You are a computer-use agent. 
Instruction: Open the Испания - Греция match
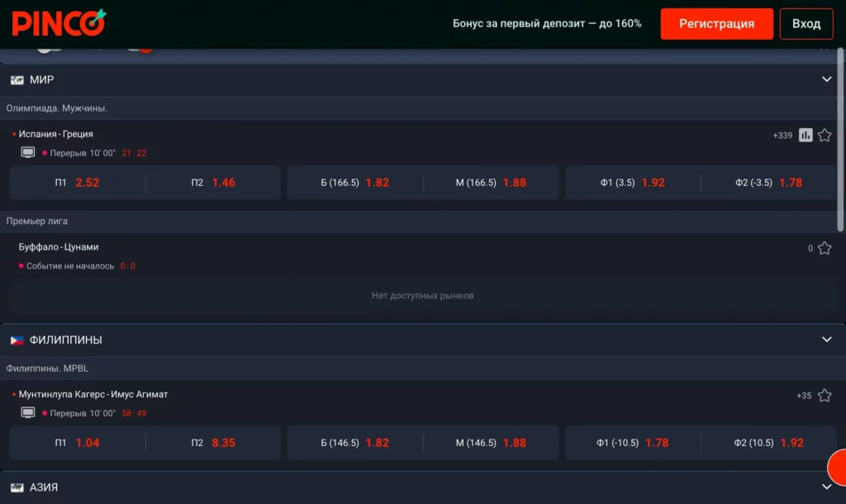55,134
